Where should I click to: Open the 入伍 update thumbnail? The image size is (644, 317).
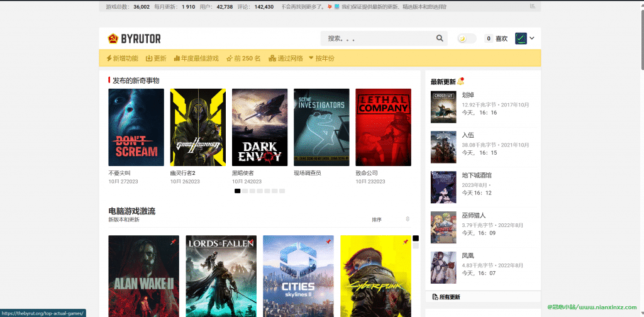(443, 147)
